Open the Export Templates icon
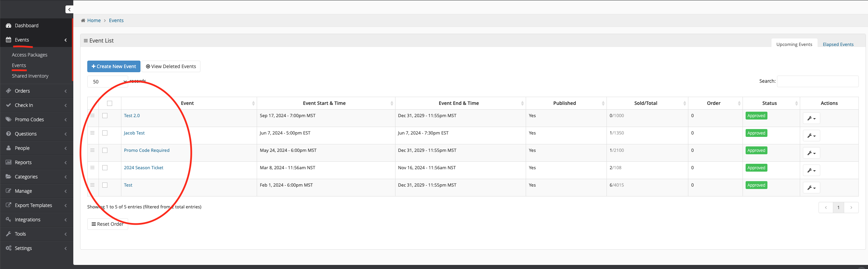Viewport: 868px width, 269px height. (x=9, y=205)
